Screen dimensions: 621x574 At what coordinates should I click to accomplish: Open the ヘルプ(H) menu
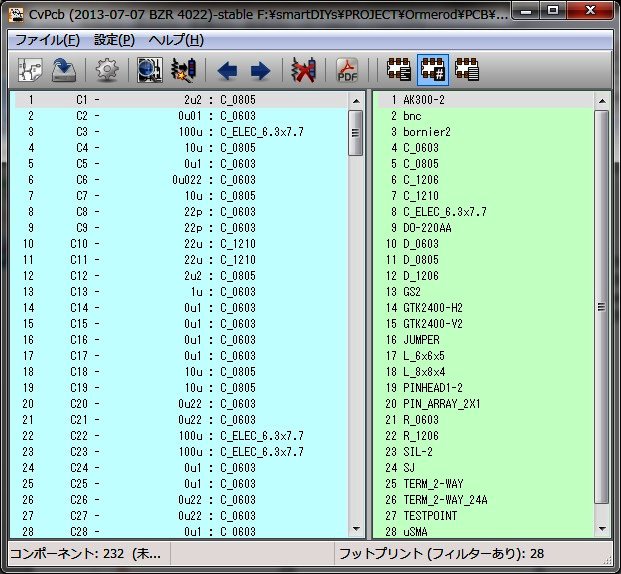point(176,40)
